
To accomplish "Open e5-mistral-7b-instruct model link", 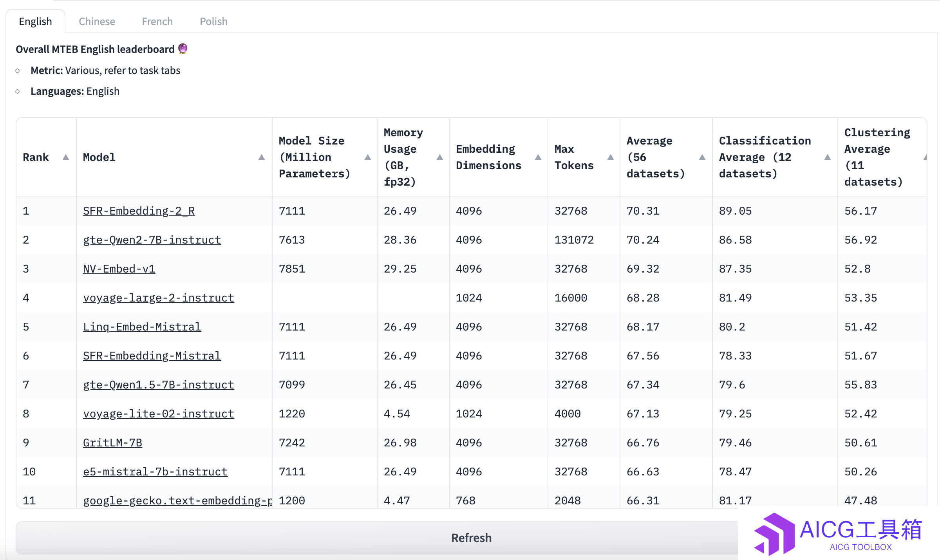I will [x=155, y=471].
